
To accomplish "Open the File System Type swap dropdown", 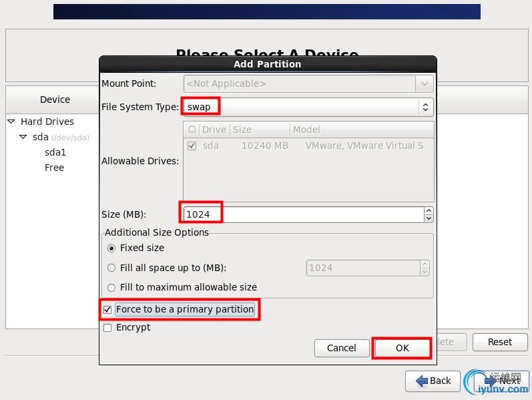I will 308,107.
